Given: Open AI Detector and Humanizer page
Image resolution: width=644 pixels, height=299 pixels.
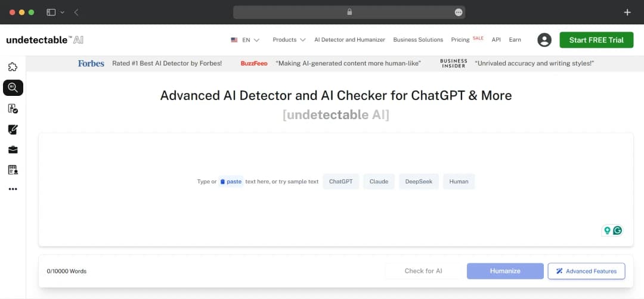Looking at the screenshot, I should 349,40.
